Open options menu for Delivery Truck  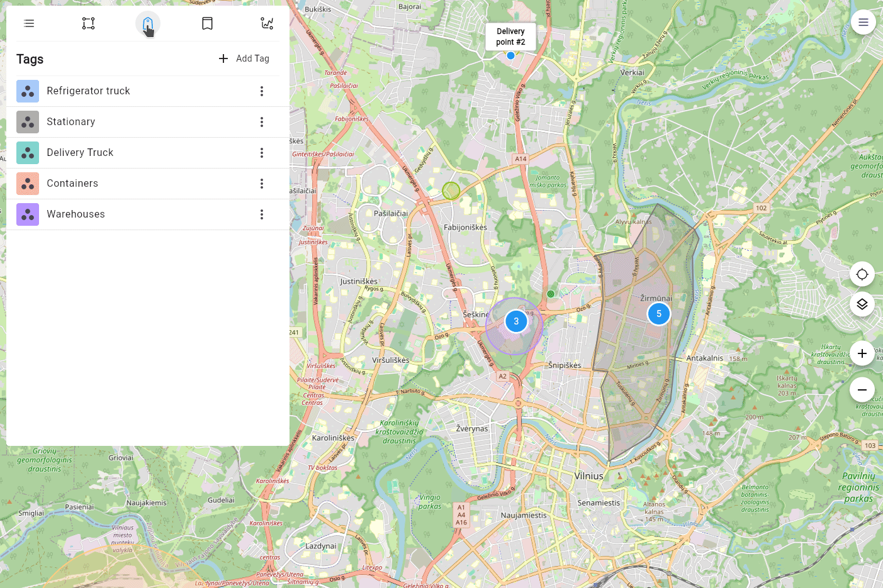[262, 153]
